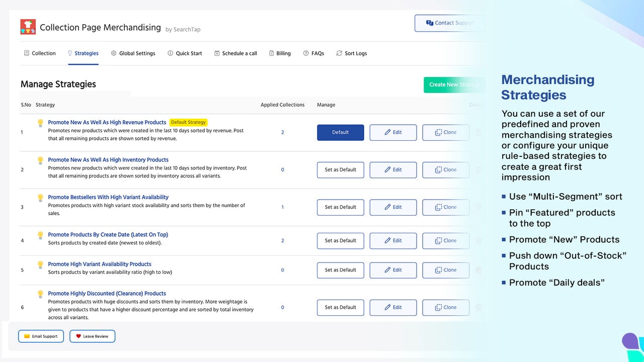This screenshot has width=644, height=362.
Task: Edit the High Inventory Products strategy
Action: pos(393,170)
